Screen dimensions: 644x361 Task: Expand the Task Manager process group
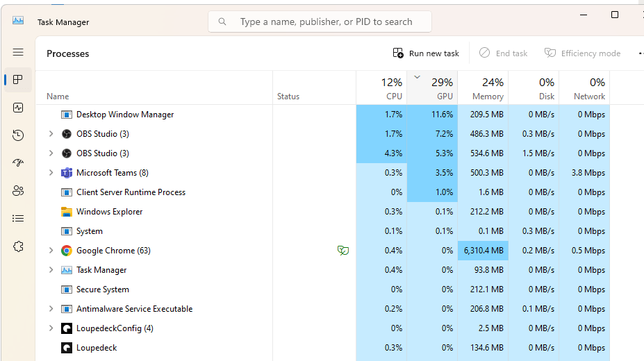(51, 270)
